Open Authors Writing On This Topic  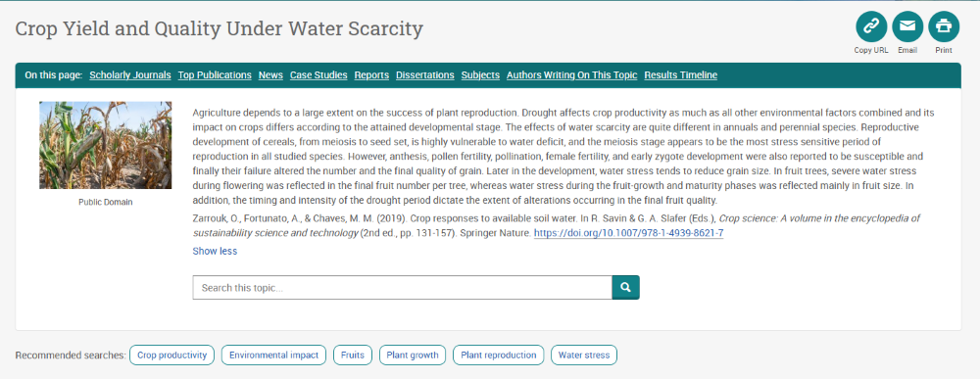coord(572,75)
